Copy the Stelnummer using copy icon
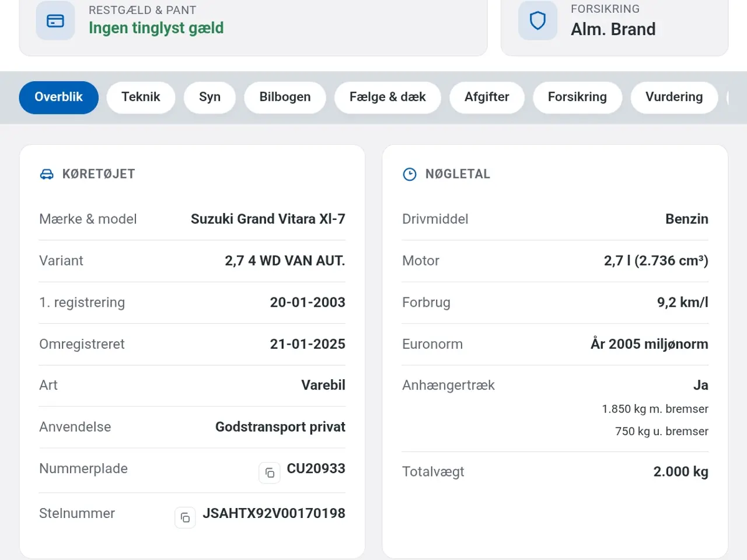747x560 pixels. pyautogui.click(x=185, y=517)
